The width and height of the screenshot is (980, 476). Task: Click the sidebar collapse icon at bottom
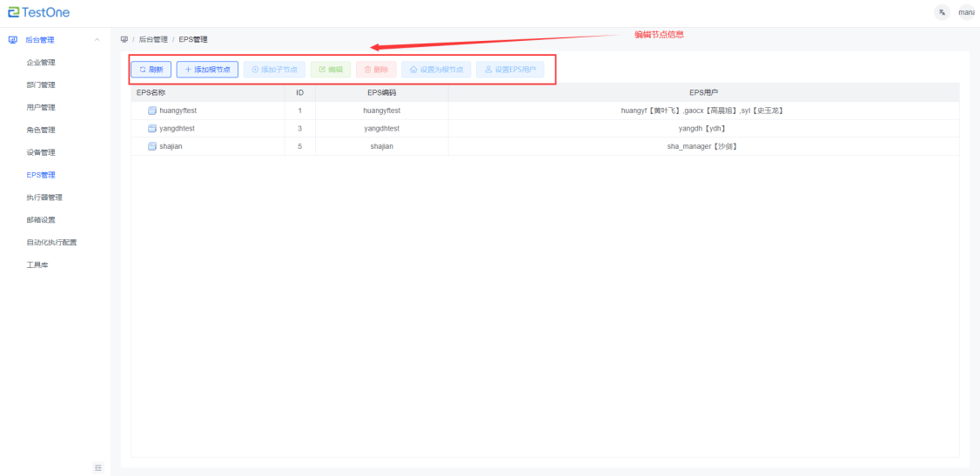tap(97, 468)
